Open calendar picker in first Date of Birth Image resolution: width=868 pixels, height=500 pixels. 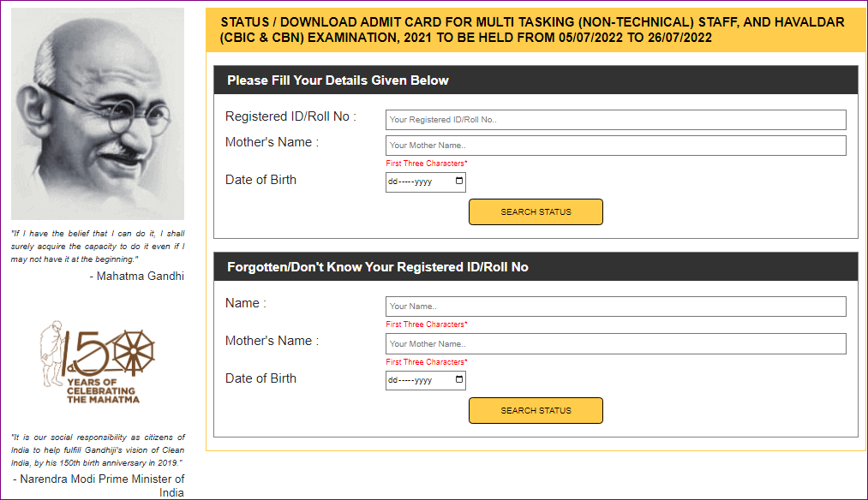point(459,182)
